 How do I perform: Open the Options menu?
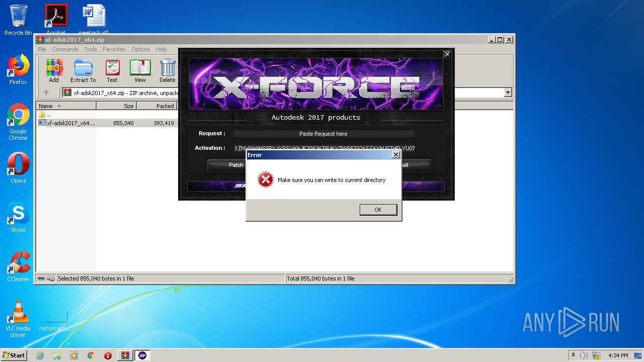coord(141,49)
